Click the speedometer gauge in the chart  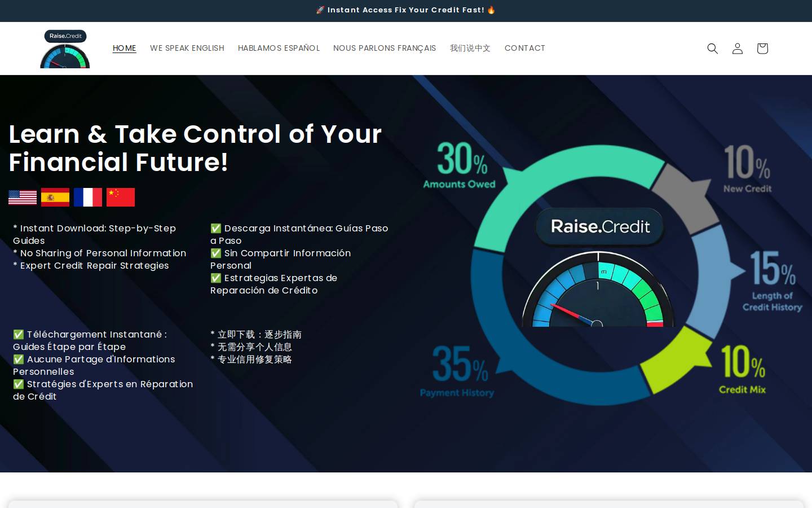click(x=598, y=289)
